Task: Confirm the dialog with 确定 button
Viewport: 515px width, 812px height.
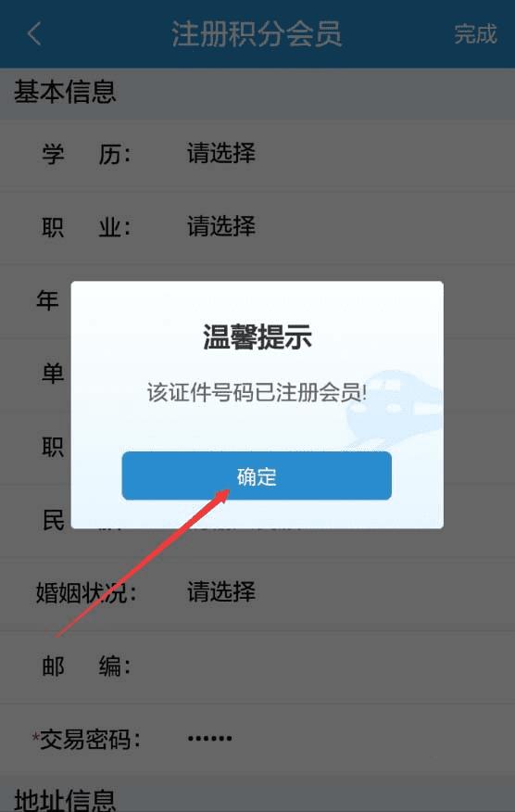Action: [257, 476]
